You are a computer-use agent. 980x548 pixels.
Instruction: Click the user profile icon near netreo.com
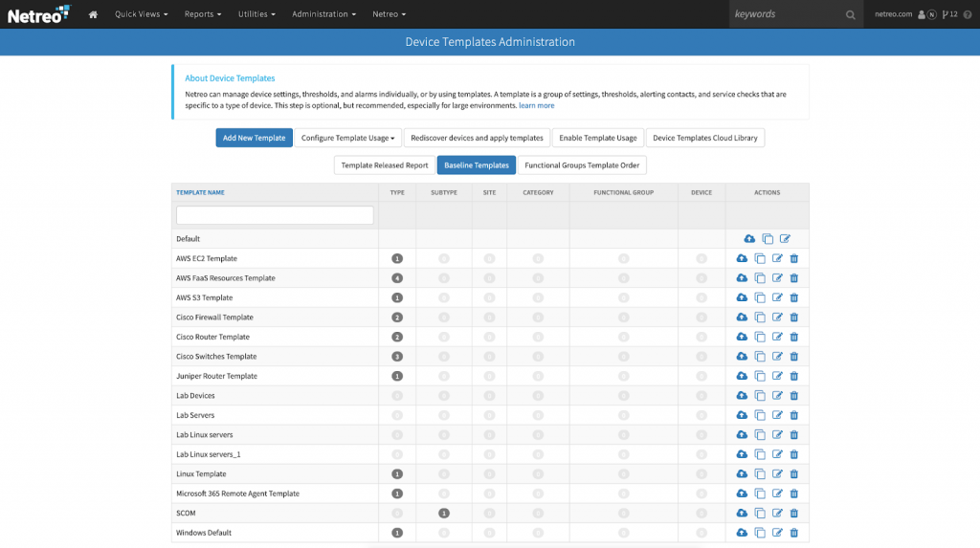pos(922,14)
